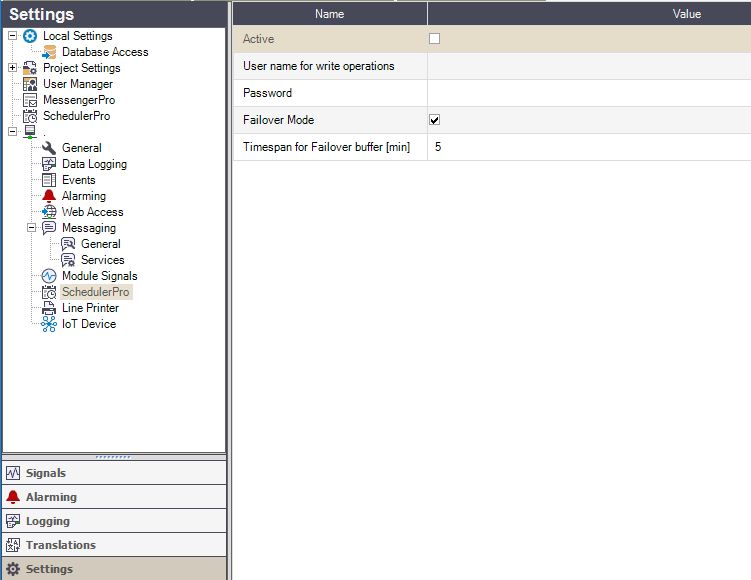Click the bottom Alarming panel bell icon
This screenshot has width=751, height=580.
click(13, 497)
